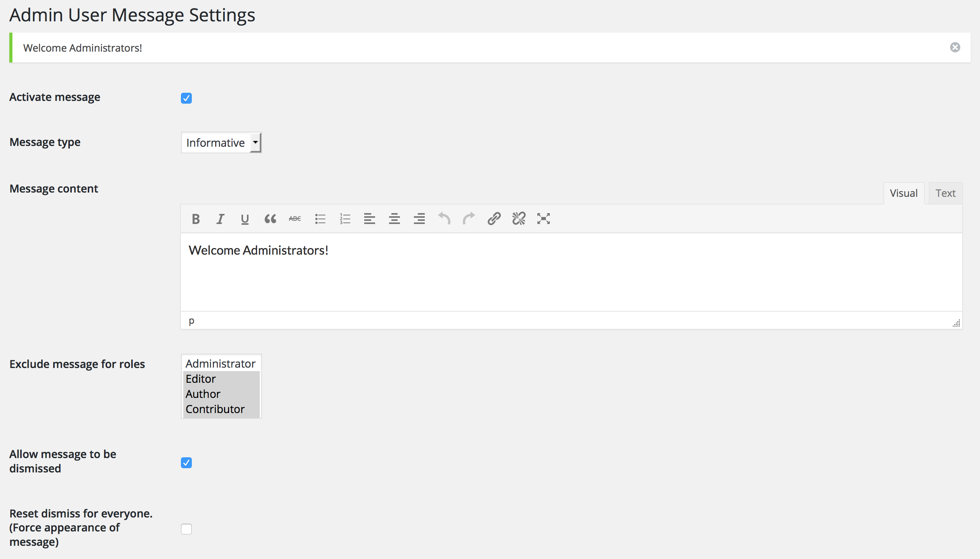
Task: Switch to Text editor tab
Action: tap(946, 193)
